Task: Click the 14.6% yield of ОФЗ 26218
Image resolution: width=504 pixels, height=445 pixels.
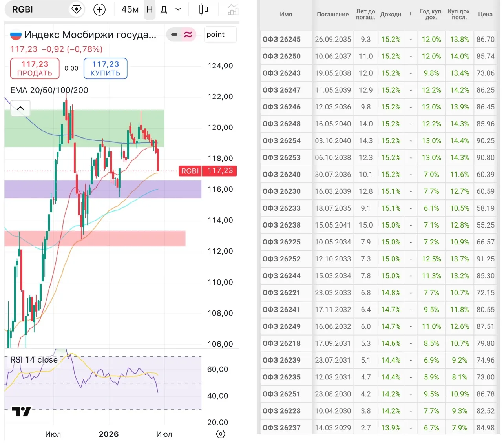Action: [391, 343]
